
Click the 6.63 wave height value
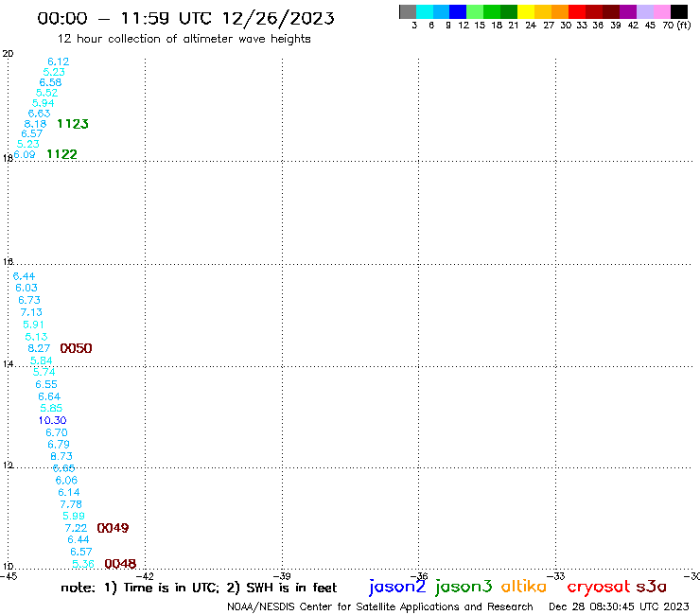tap(40, 114)
